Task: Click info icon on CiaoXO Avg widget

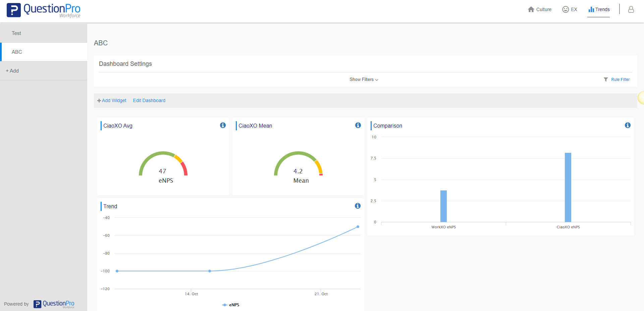Action: point(223,125)
